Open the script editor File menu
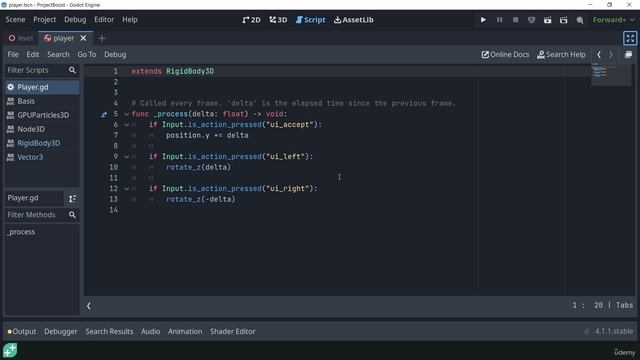Viewport: 640px width, 360px height. [x=13, y=54]
